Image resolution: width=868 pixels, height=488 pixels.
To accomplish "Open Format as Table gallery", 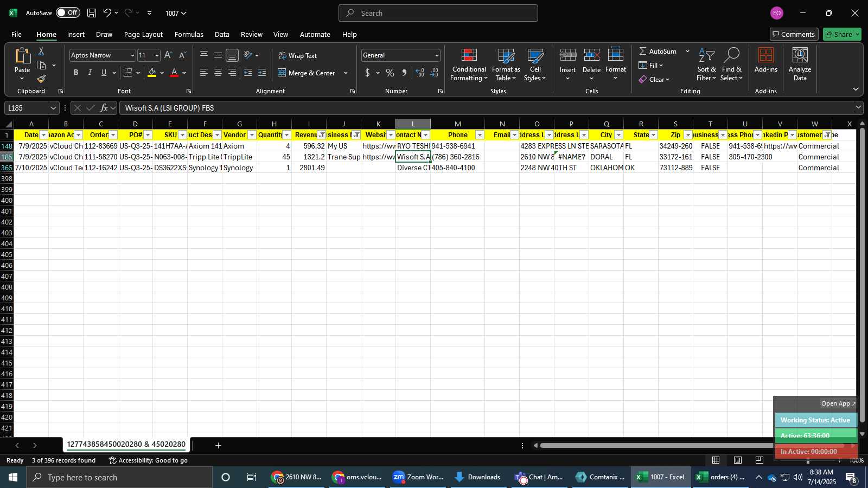I will 506,65.
